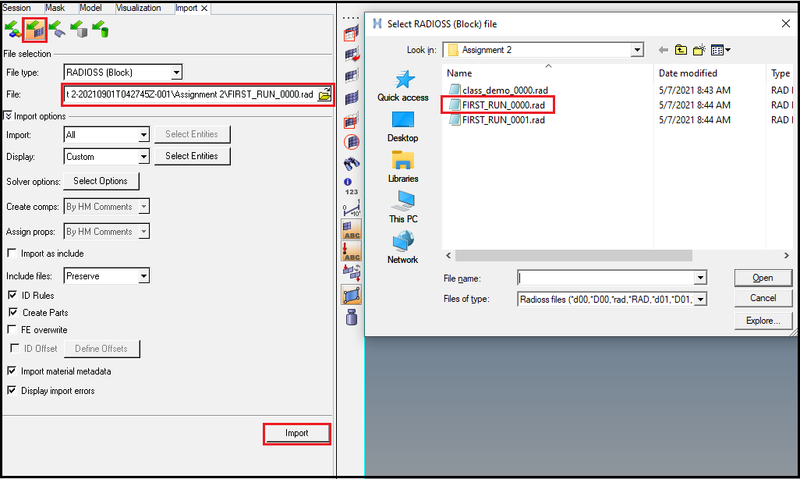This screenshot has width=800, height=479.
Task: Click the Cancel button in file dialog
Action: (x=763, y=298)
